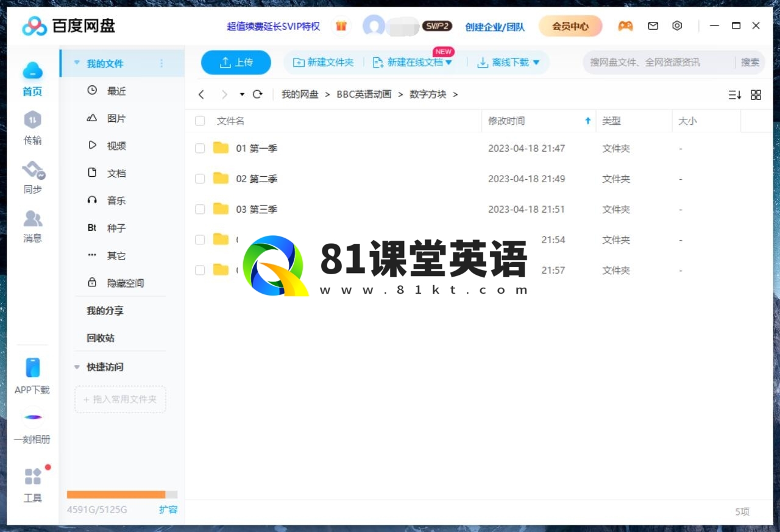This screenshot has width=780, height=532.
Task: Open the 01 第一季 folder icon
Action: (x=221, y=147)
